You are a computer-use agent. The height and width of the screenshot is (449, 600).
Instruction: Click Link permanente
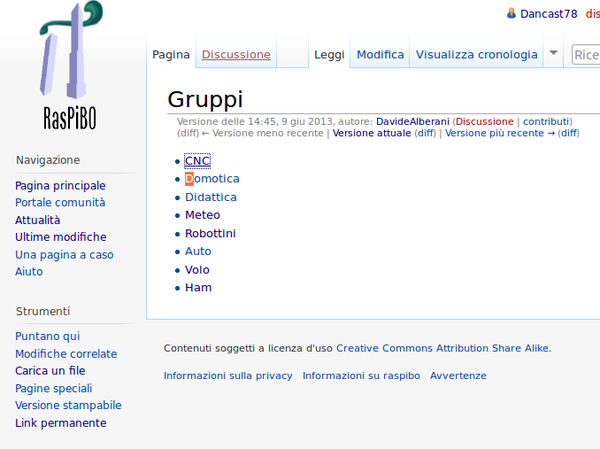click(x=60, y=423)
